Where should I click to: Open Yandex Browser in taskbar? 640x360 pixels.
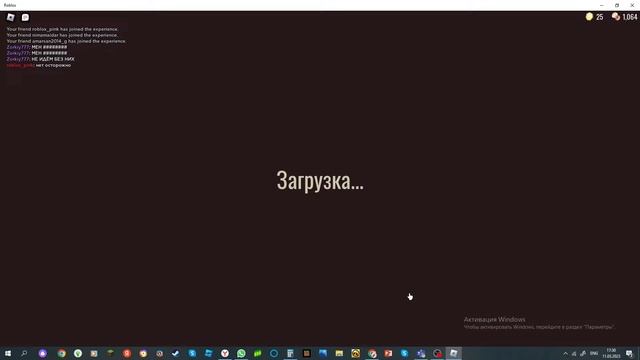[x=225, y=353]
